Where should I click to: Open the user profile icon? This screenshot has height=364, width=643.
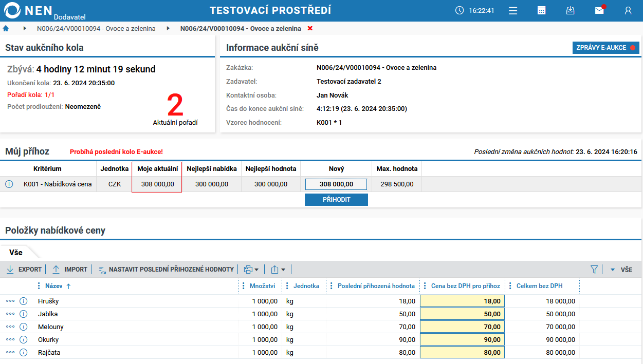point(628,10)
